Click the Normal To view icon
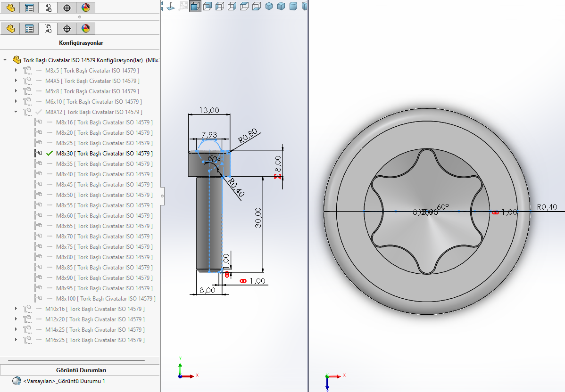Screen dimensions: 565x392 click(x=170, y=6)
